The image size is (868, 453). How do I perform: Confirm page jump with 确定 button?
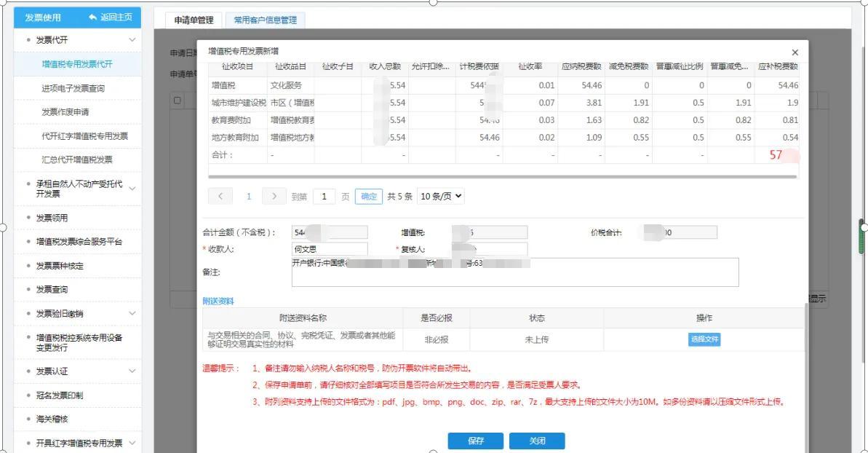point(369,196)
